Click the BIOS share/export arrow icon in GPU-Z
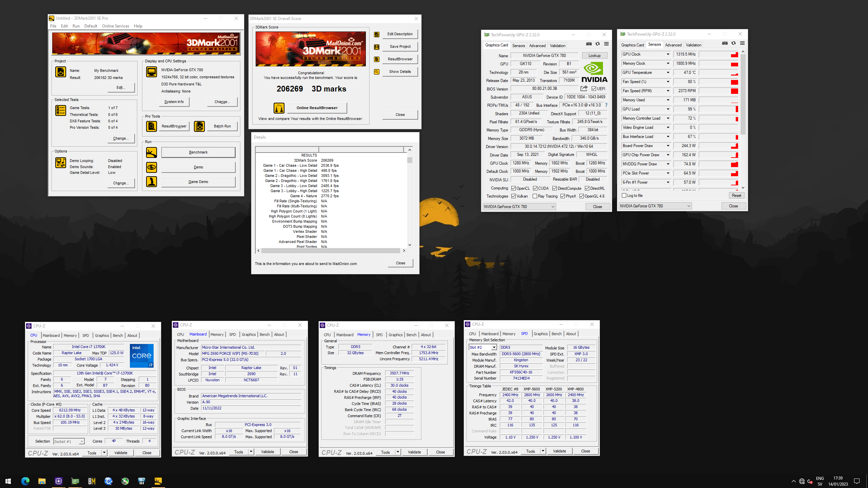Screen dimensions: 868x488 tap(584, 88)
